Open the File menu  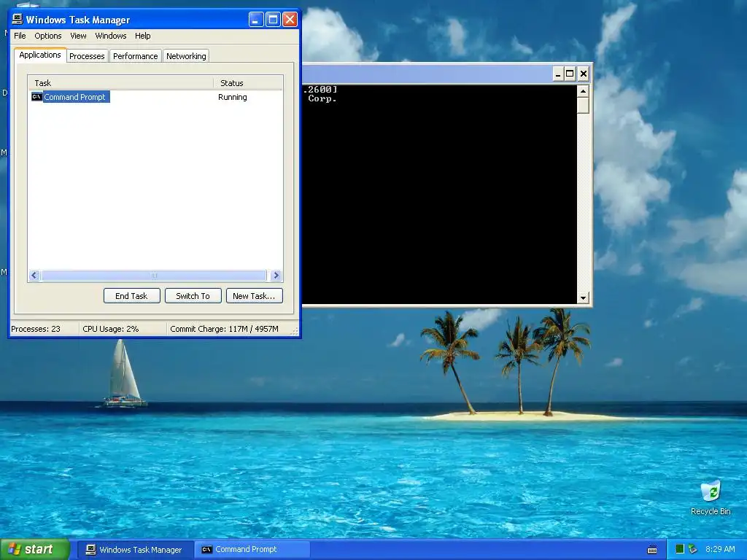[20, 36]
